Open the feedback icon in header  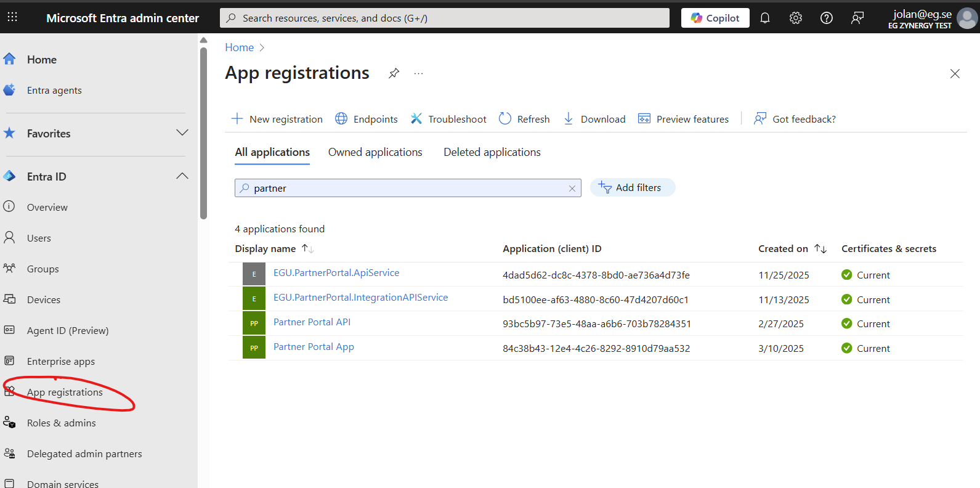[x=857, y=18]
